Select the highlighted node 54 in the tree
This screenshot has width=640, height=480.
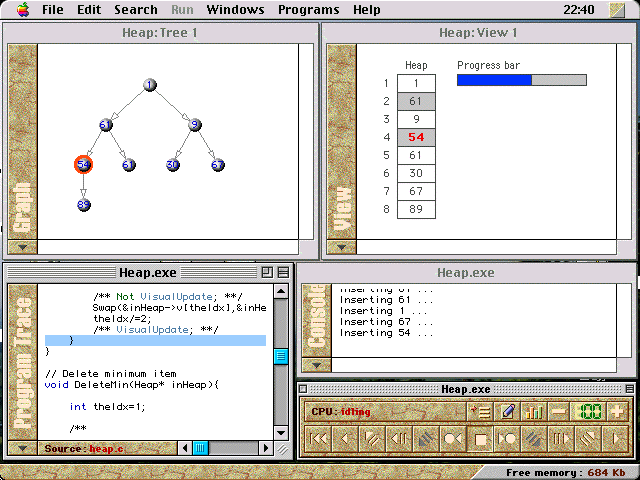pos(84,164)
